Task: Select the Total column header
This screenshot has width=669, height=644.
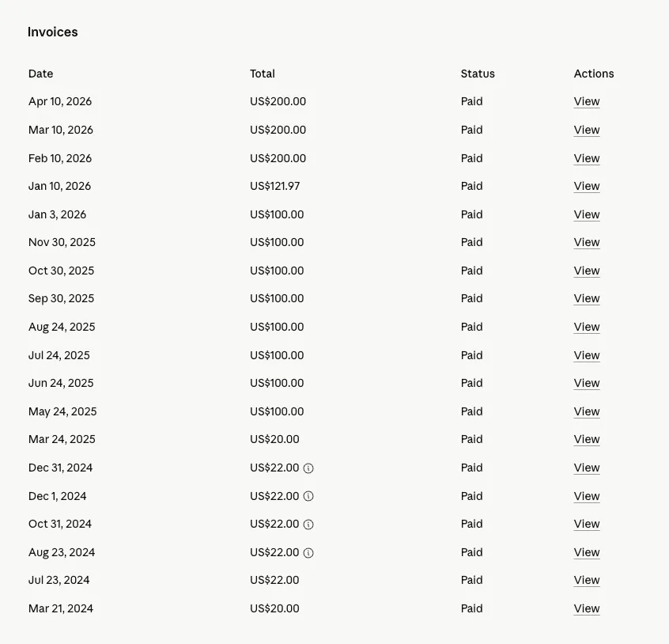Action: click(x=262, y=74)
